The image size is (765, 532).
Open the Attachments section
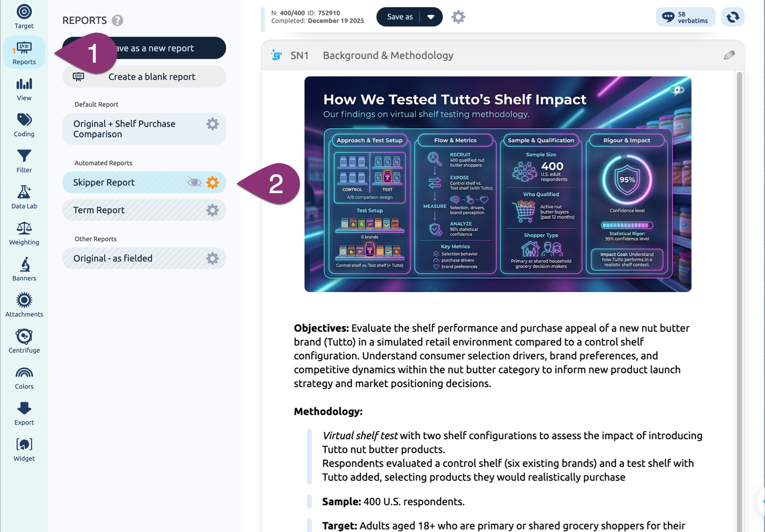click(x=24, y=306)
